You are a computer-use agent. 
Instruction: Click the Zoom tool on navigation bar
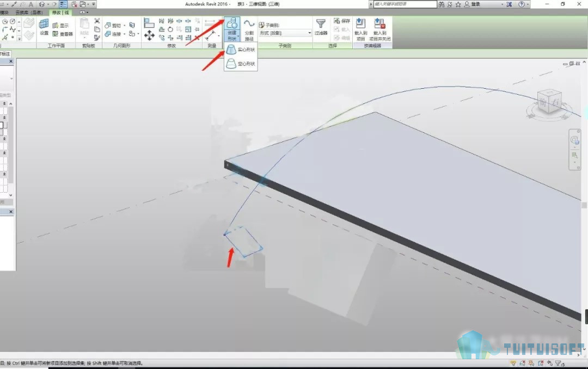[x=574, y=155]
